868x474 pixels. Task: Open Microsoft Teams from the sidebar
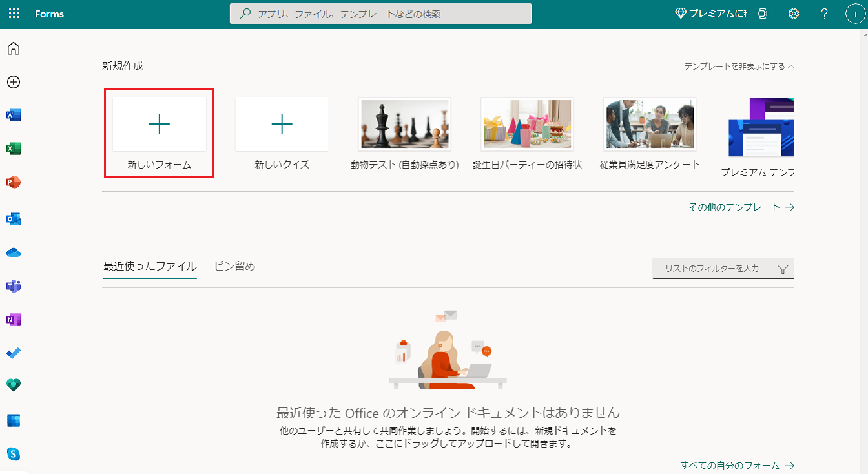pos(14,285)
